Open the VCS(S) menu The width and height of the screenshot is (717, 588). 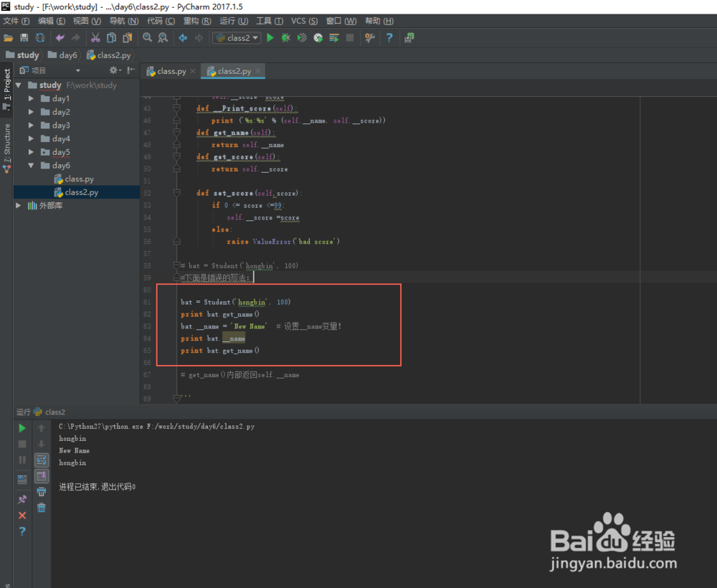coord(304,21)
